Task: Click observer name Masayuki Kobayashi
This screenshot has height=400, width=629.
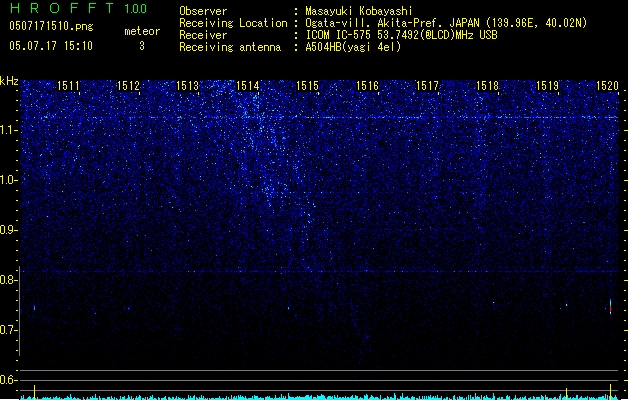Action: [359, 11]
